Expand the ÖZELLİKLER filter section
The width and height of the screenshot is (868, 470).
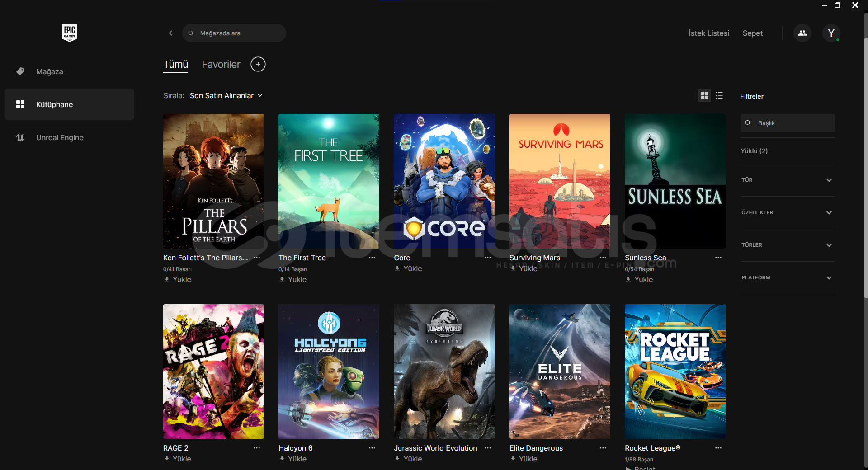tap(787, 212)
